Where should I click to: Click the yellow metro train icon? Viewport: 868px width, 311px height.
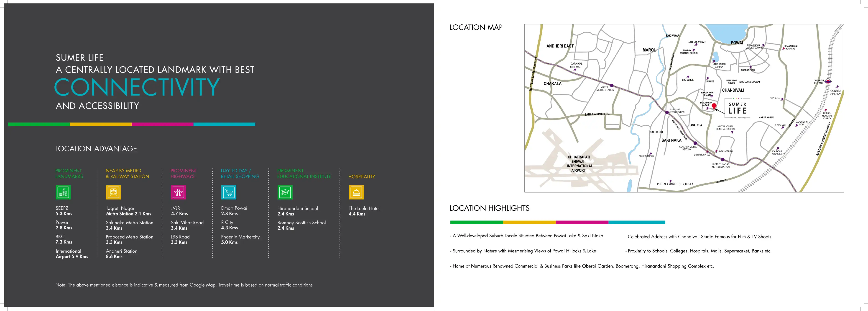(113, 192)
